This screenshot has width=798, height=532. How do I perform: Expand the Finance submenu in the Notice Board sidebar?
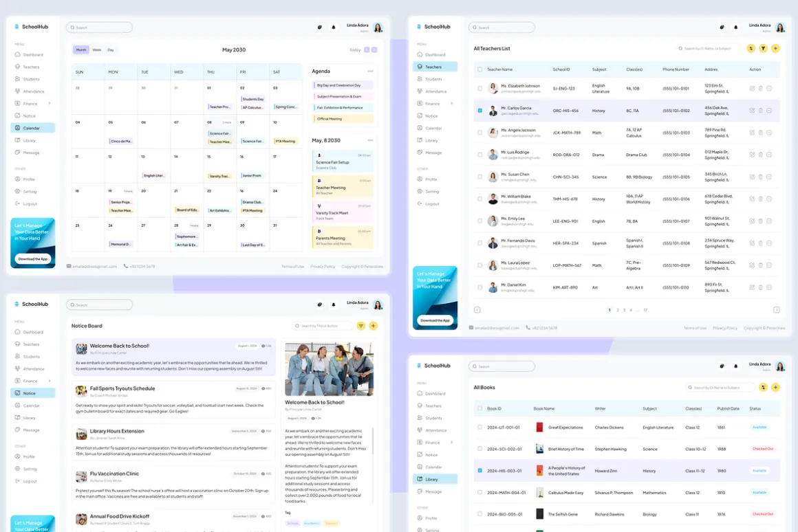pyautogui.click(x=50, y=381)
